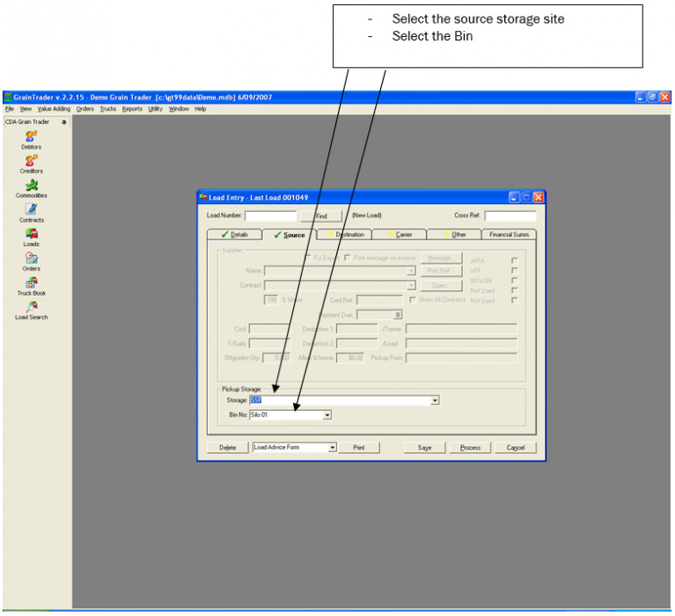
Task: Click the Cross Ref input field
Action: pyautogui.click(x=510, y=216)
